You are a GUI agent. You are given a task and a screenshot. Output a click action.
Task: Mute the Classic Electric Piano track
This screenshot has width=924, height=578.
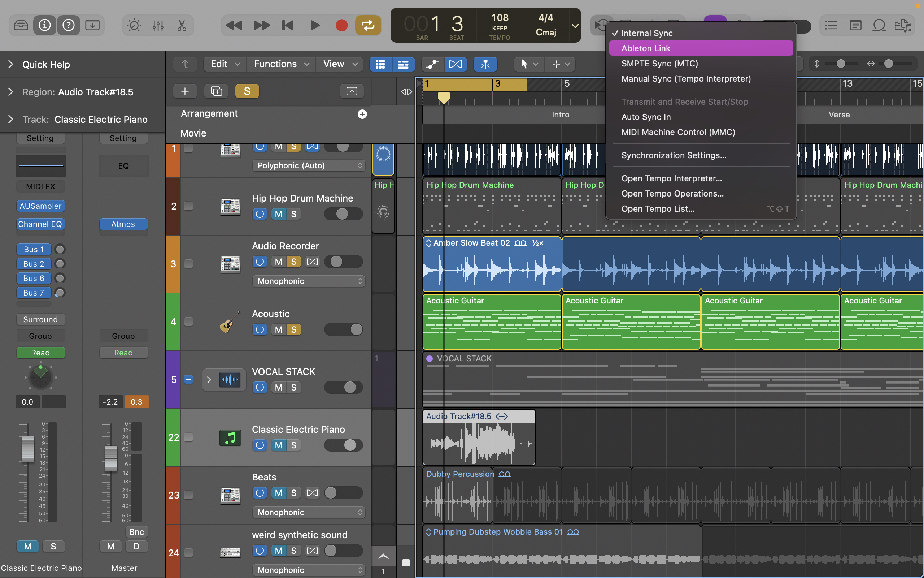(x=279, y=445)
